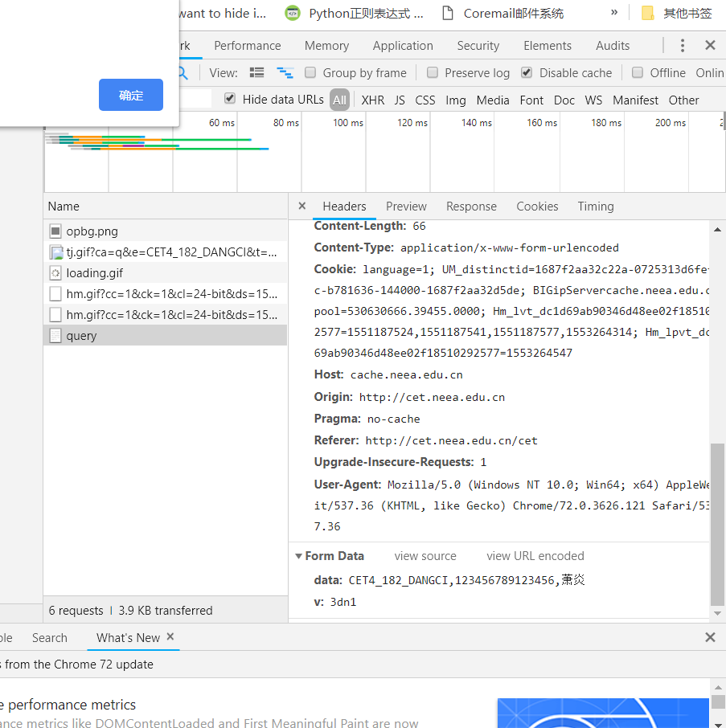This screenshot has width=726, height=728.
Task: Click the 100 ms timeline marker
Action: point(348,123)
